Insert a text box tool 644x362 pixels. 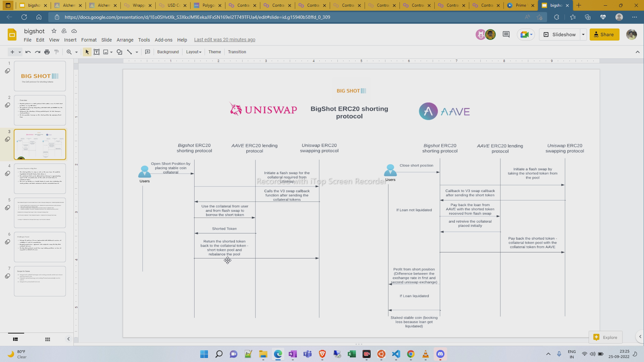click(x=97, y=52)
